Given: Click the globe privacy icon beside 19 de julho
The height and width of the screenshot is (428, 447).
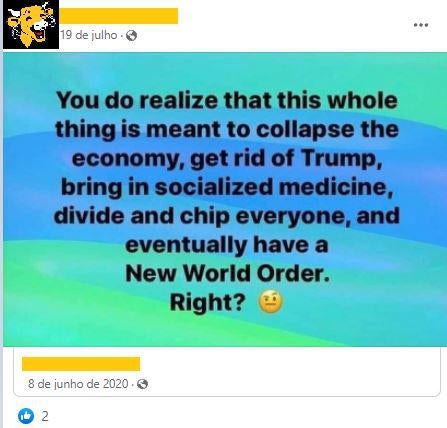Looking at the screenshot, I should [131, 35].
